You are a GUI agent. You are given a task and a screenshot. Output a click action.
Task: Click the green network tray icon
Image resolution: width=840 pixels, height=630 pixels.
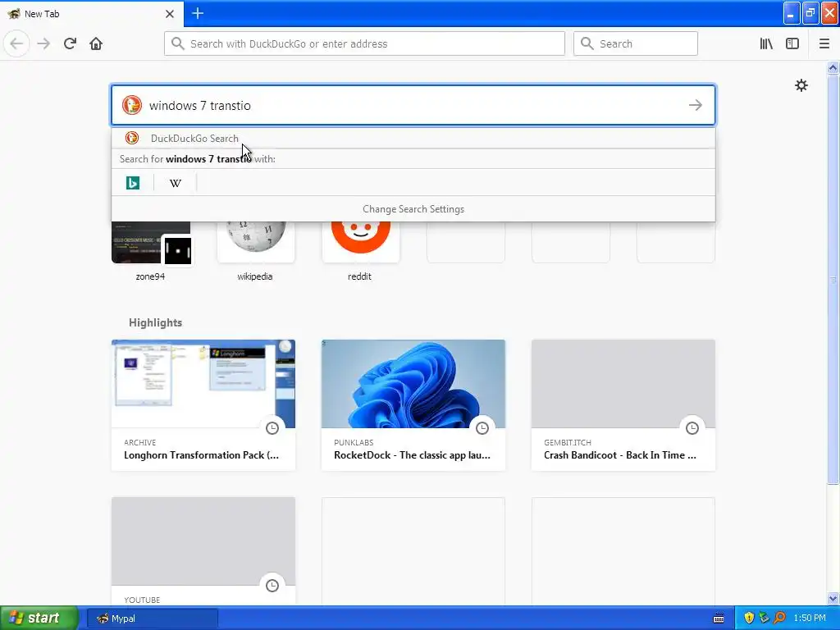click(x=764, y=619)
